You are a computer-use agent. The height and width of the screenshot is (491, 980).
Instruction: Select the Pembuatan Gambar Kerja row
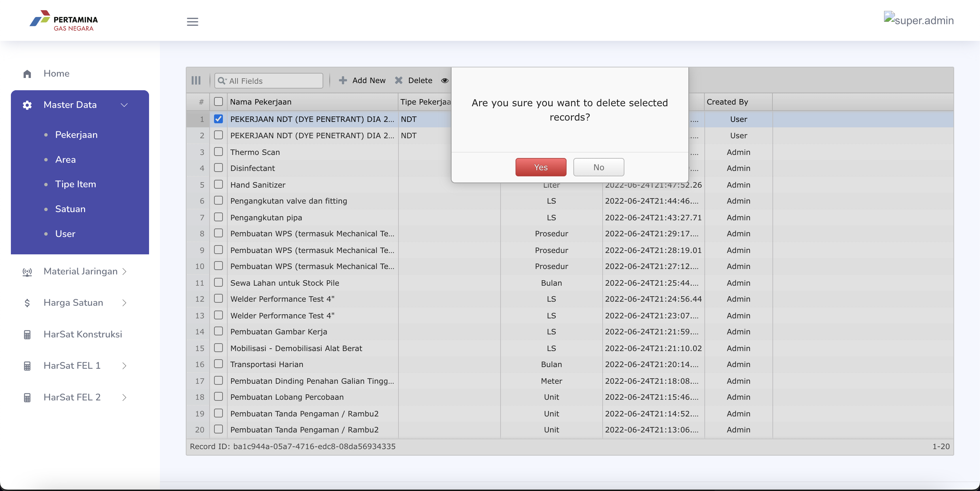pyautogui.click(x=570, y=332)
